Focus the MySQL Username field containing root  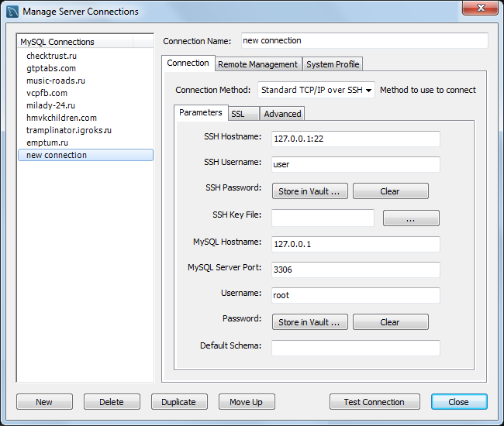[355, 295]
